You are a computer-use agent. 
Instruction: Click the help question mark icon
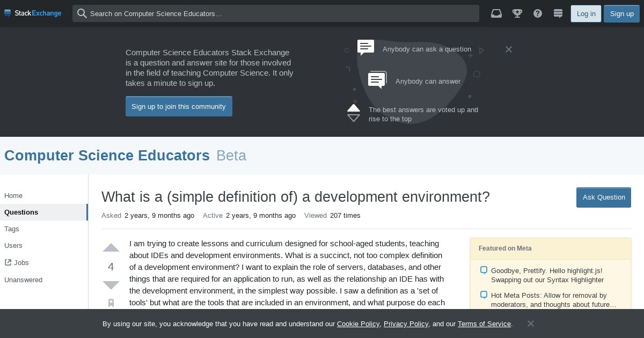tap(538, 13)
